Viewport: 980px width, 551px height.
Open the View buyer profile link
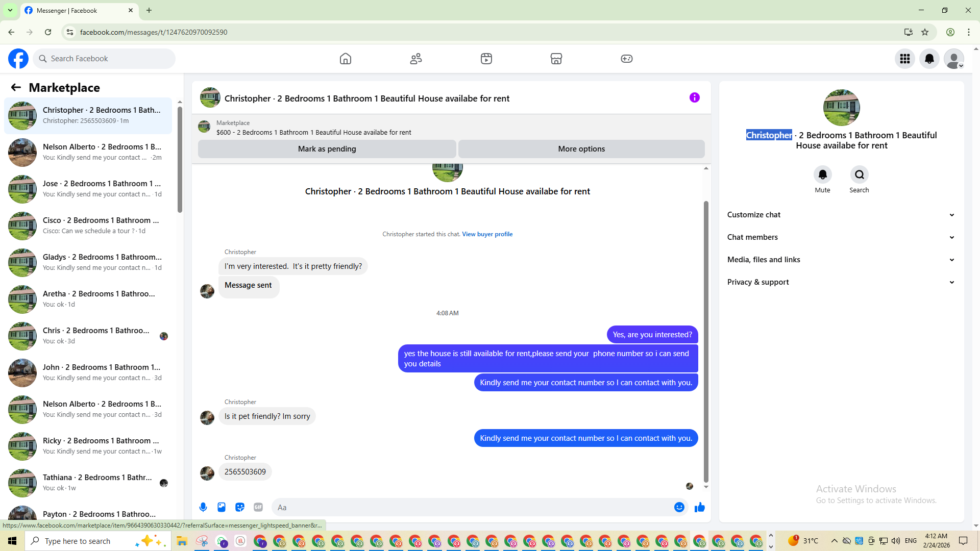tap(487, 234)
